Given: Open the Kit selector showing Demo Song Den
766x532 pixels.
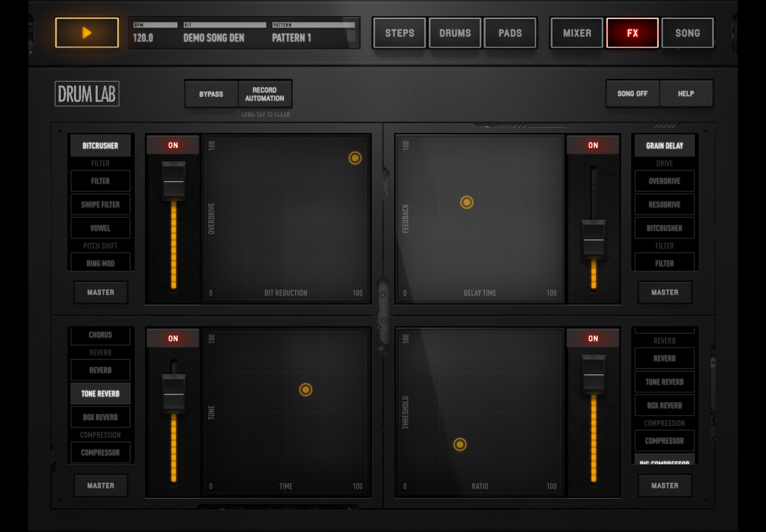Looking at the screenshot, I should click(x=224, y=33).
